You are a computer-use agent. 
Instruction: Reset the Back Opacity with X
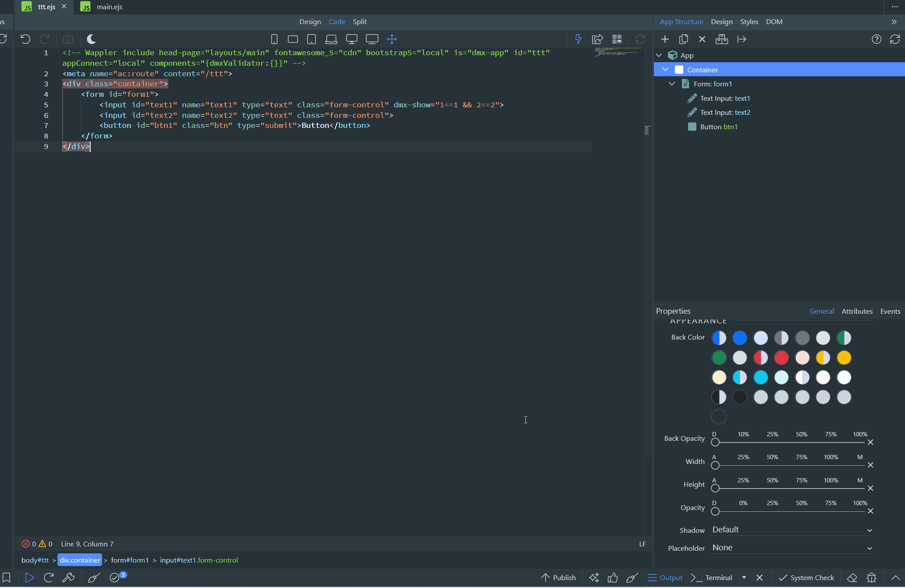(x=870, y=442)
